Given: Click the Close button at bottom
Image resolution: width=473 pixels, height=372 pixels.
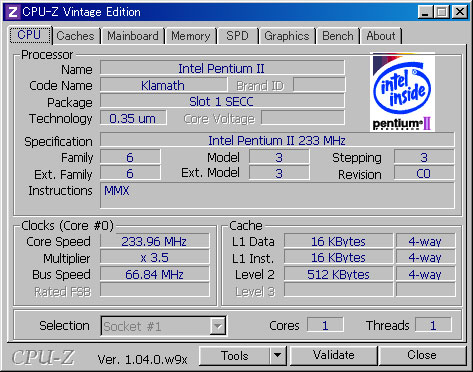Looking at the screenshot, I should click(422, 356).
